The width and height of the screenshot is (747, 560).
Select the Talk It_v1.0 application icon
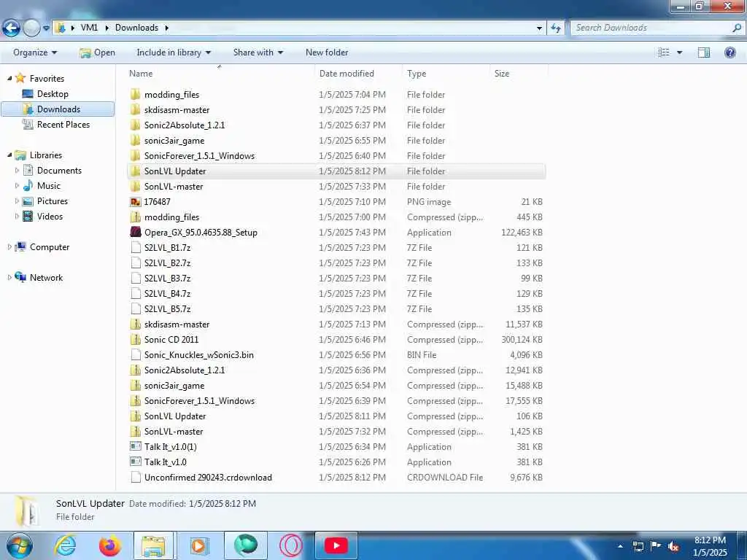[135, 462]
